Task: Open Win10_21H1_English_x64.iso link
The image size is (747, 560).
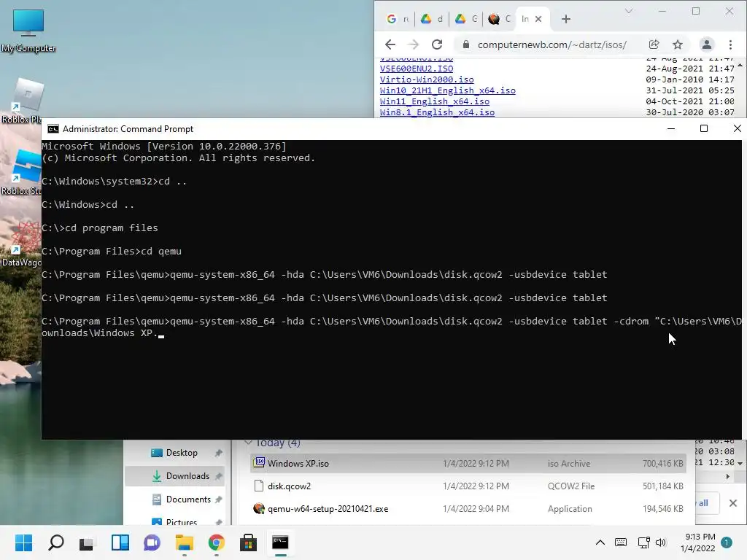Action: (447, 90)
